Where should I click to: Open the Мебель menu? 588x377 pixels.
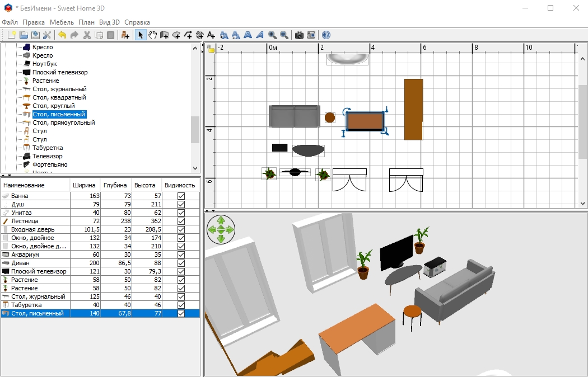(x=62, y=22)
